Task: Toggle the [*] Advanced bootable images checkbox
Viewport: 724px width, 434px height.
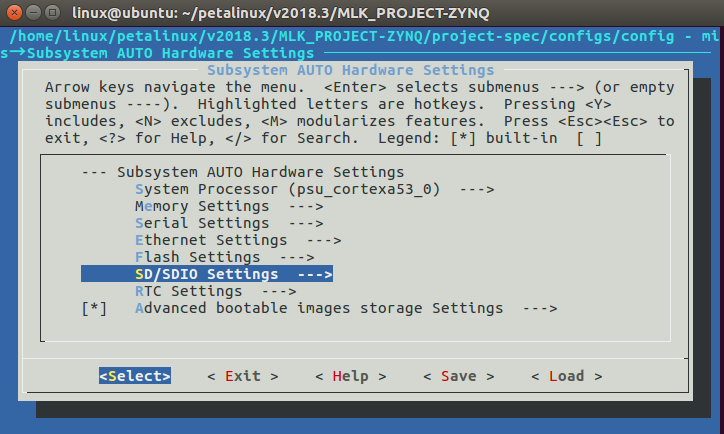Action: [x=94, y=308]
